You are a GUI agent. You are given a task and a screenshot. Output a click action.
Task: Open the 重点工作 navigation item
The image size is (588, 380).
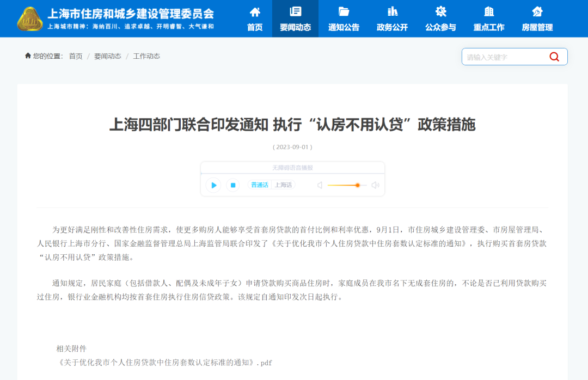coord(489,19)
